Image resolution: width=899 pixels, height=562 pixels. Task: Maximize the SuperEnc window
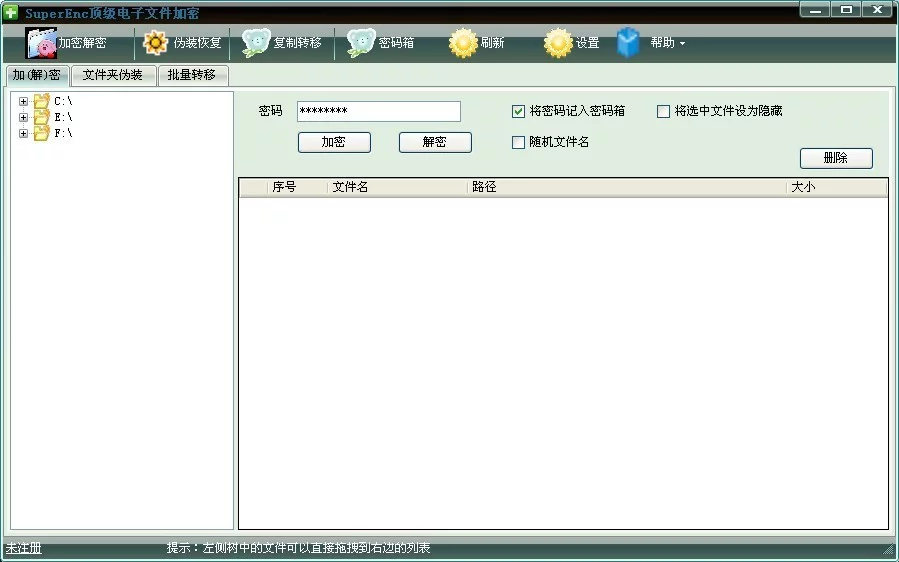pyautogui.click(x=846, y=9)
